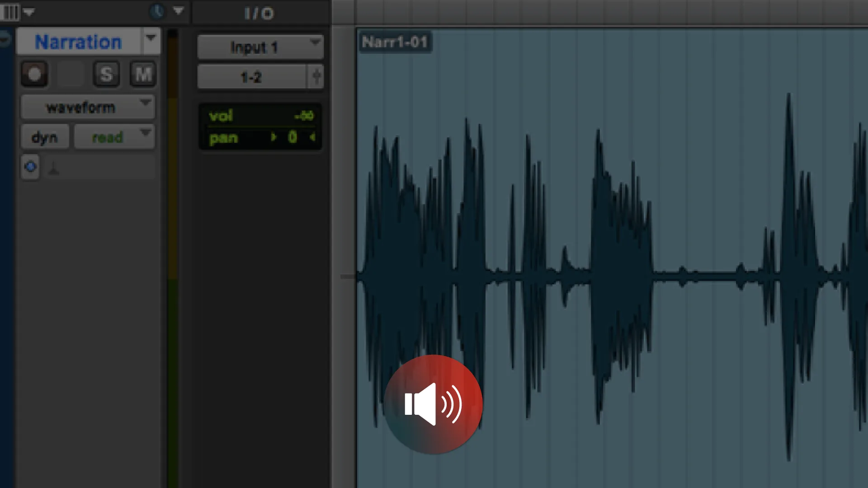Open the Narration track name dropdown arrow
868x488 pixels.
pos(151,41)
